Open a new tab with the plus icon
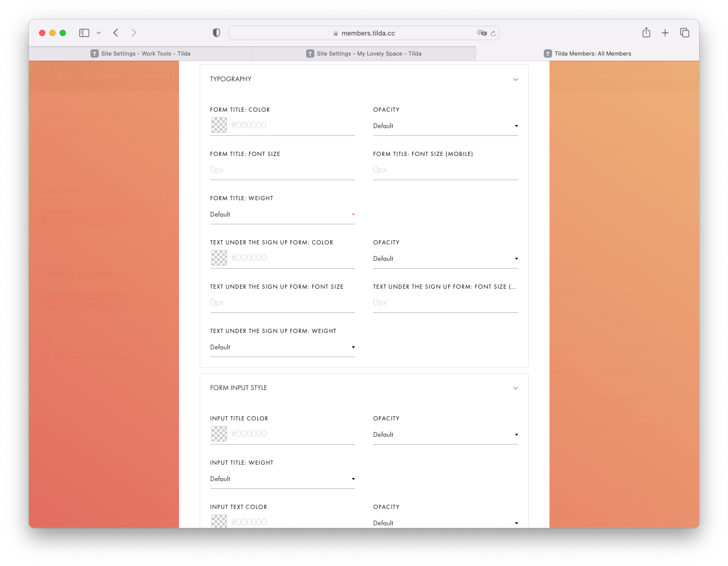728x566 pixels. [665, 32]
